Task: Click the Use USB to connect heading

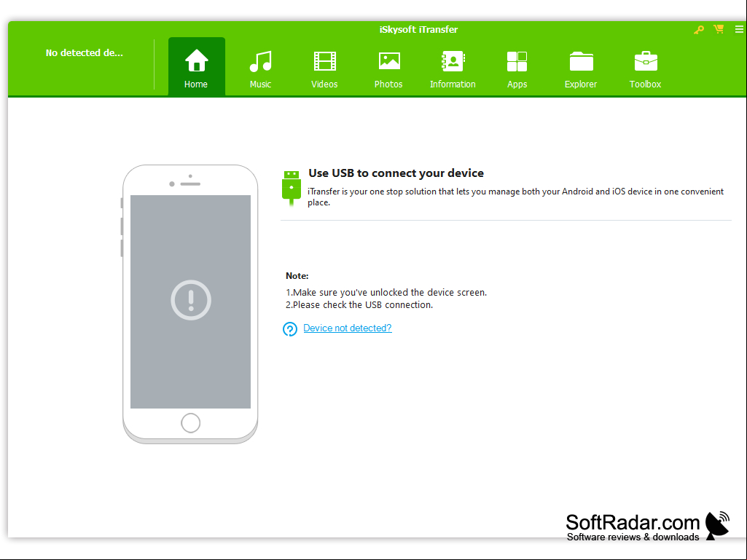Action: (396, 173)
